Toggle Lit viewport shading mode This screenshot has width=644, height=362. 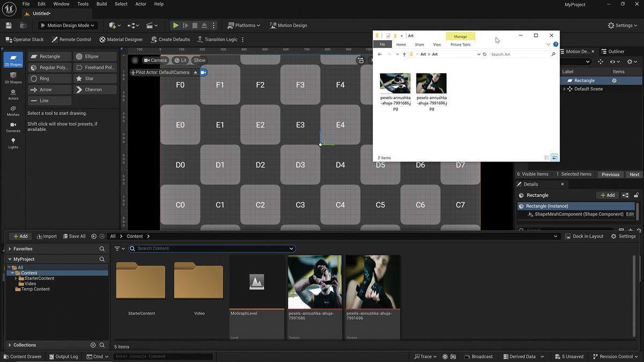[181, 60]
